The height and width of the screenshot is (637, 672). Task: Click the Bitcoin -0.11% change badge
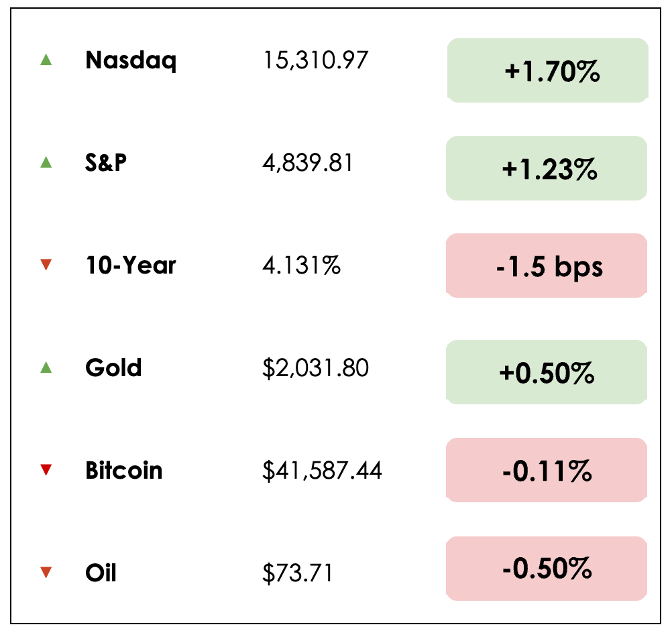click(547, 471)
